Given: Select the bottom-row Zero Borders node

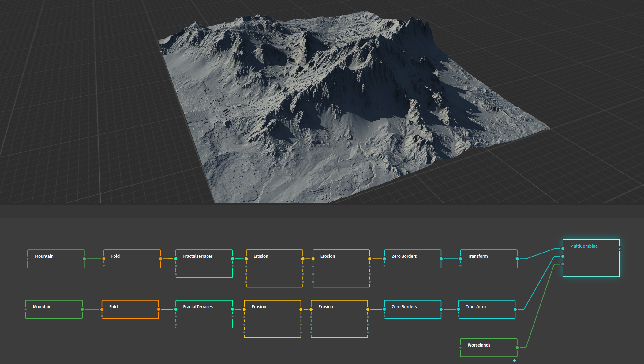Looking at the screenshot, I should (x=412, y=310).
